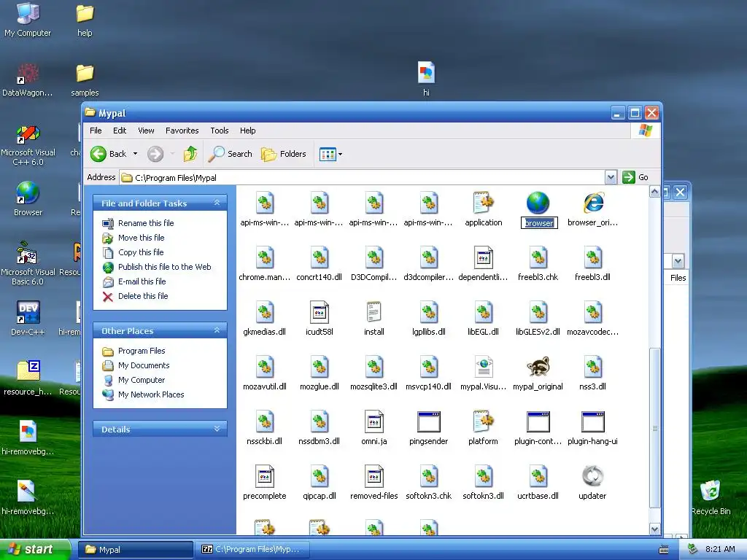The image size is (747, 560).
Task: Select the freebl3.dll file
Action: point(592,257)
